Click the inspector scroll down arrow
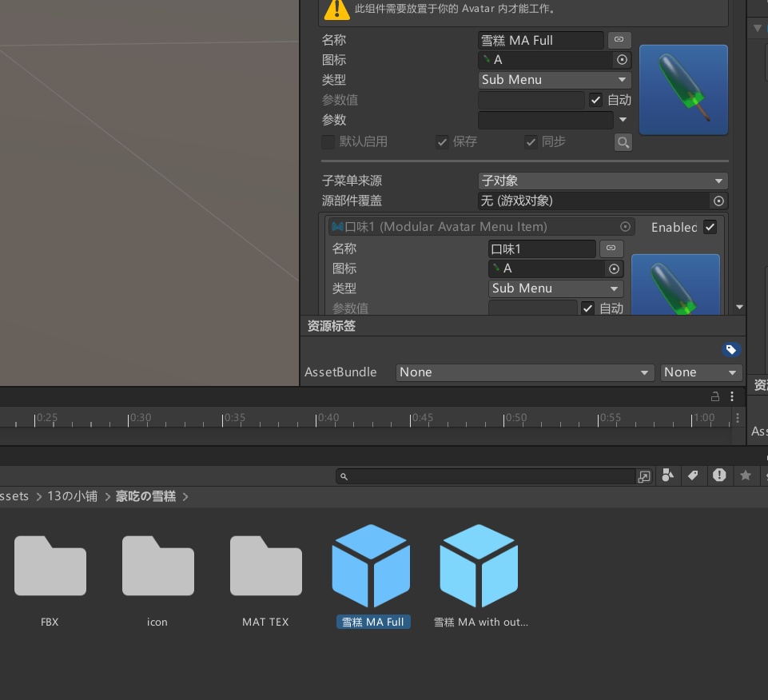The width and height of the screenshot is (768, 700). (739, 307)
